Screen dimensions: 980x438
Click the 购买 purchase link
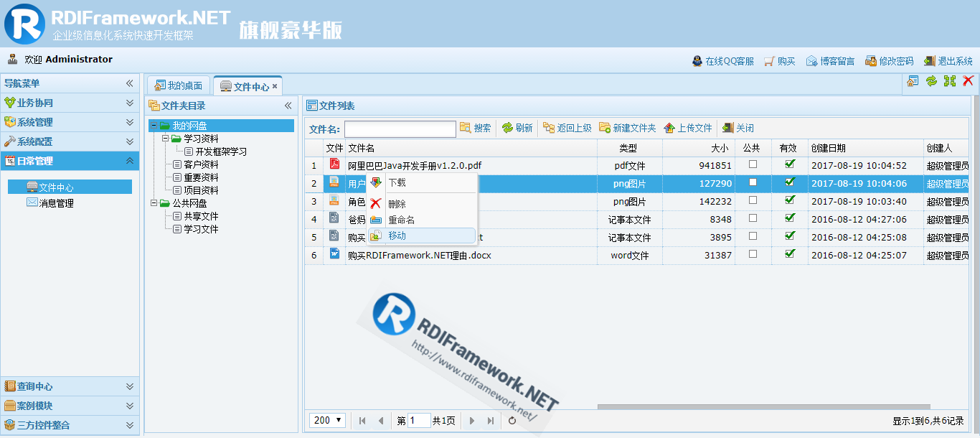[x=780, y=61]
